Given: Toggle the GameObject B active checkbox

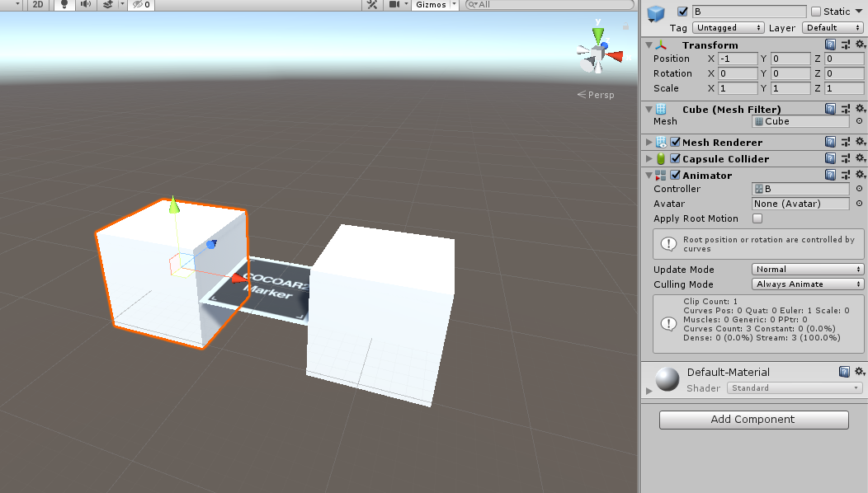Looking at the screenshot, I should click(x=682, y=11).
